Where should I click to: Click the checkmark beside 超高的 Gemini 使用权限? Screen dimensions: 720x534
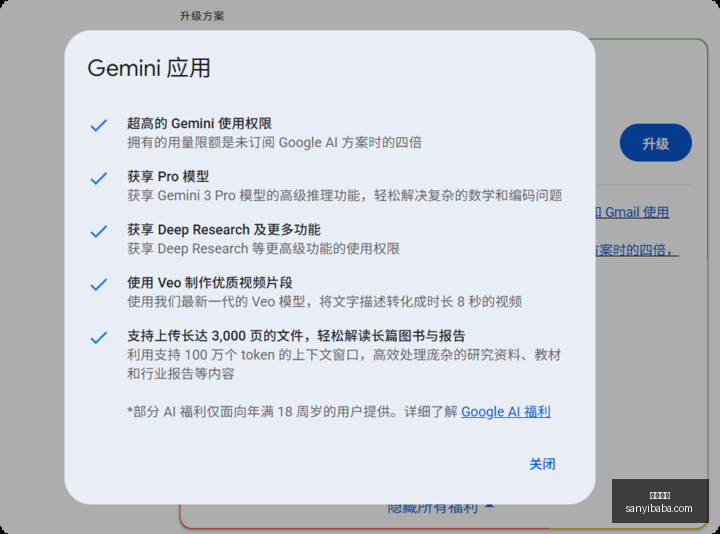(x=99, y=125)
